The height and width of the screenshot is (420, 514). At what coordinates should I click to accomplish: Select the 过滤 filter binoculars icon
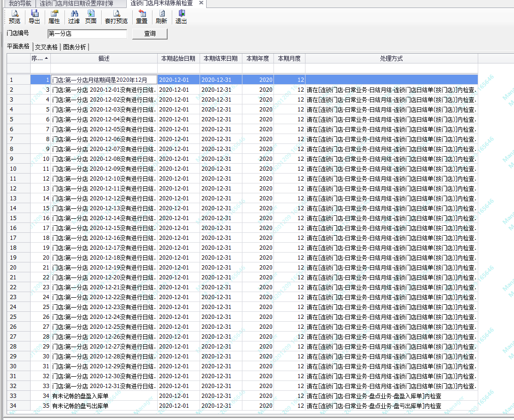[74, 17]
